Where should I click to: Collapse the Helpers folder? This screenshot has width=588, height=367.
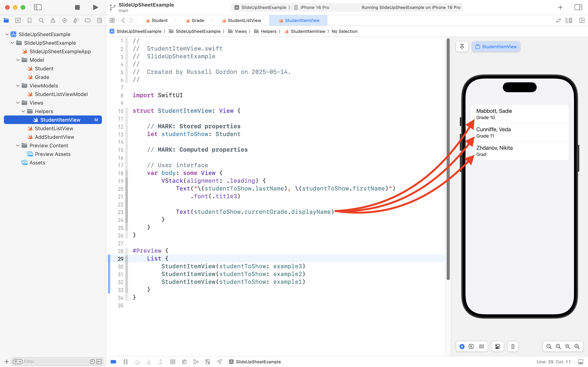(23, 111)
